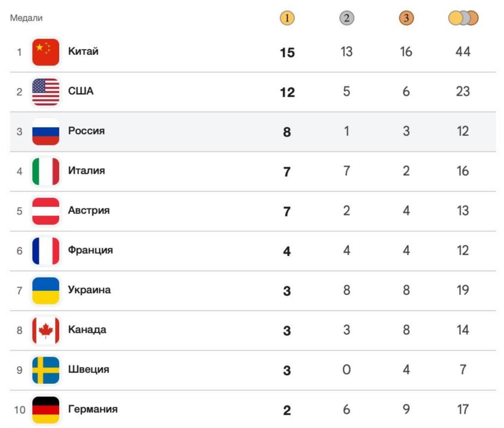This screenshot has height=428, width=504.
Task: Click the gold medal column icon
Action: pyautogui.click(x=287, y=18)
